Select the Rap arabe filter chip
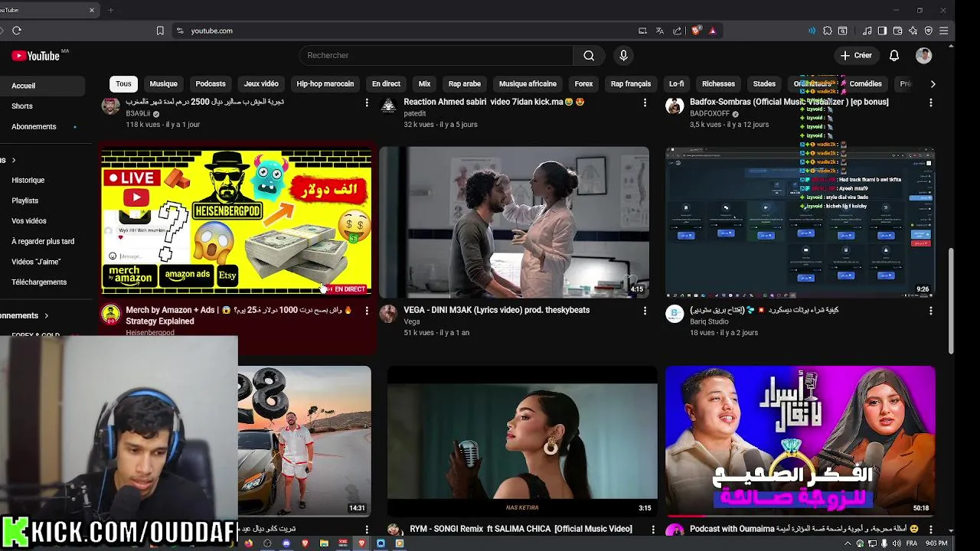Image resolution: width=980 pixels, height=551 pixels. [x=465, y=84]
